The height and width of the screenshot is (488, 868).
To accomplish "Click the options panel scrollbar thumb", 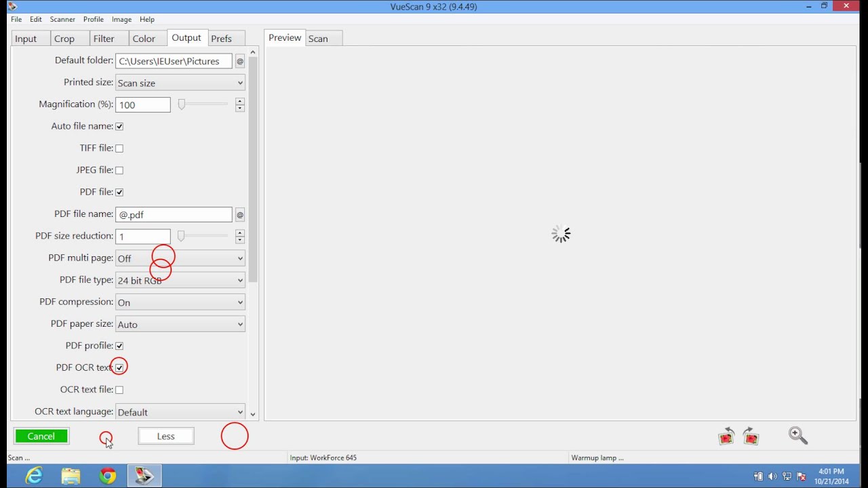I will (253, 169).
